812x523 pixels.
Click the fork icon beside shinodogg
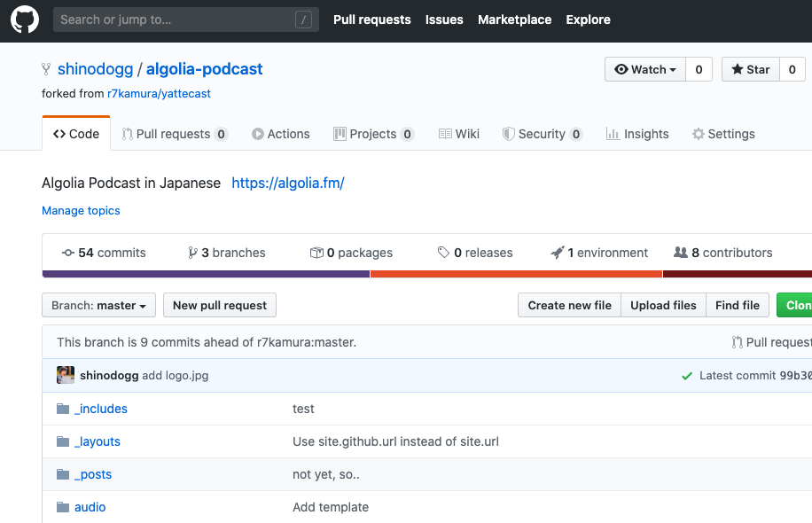(46, 69)
